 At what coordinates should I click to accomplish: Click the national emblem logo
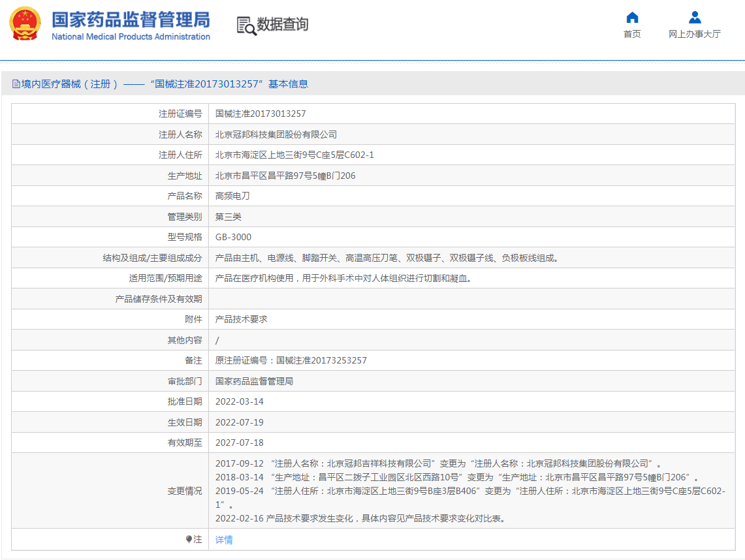[25, 25]
